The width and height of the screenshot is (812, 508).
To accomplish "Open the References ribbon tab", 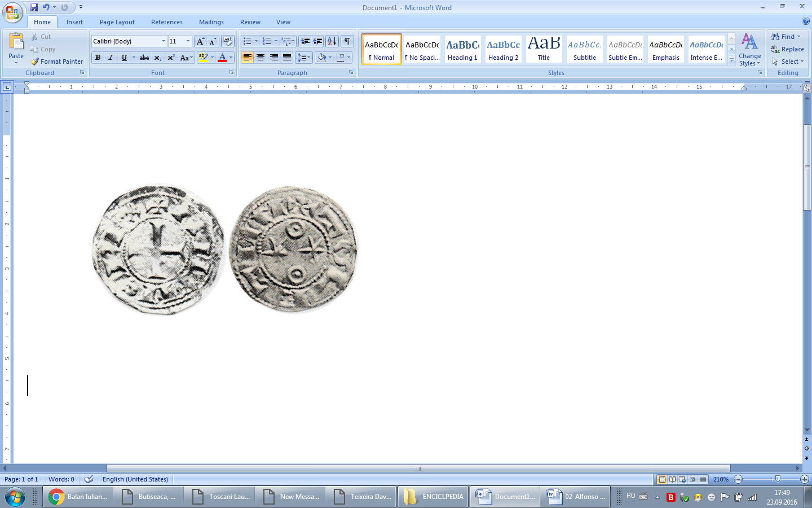I will click(166, 22).
